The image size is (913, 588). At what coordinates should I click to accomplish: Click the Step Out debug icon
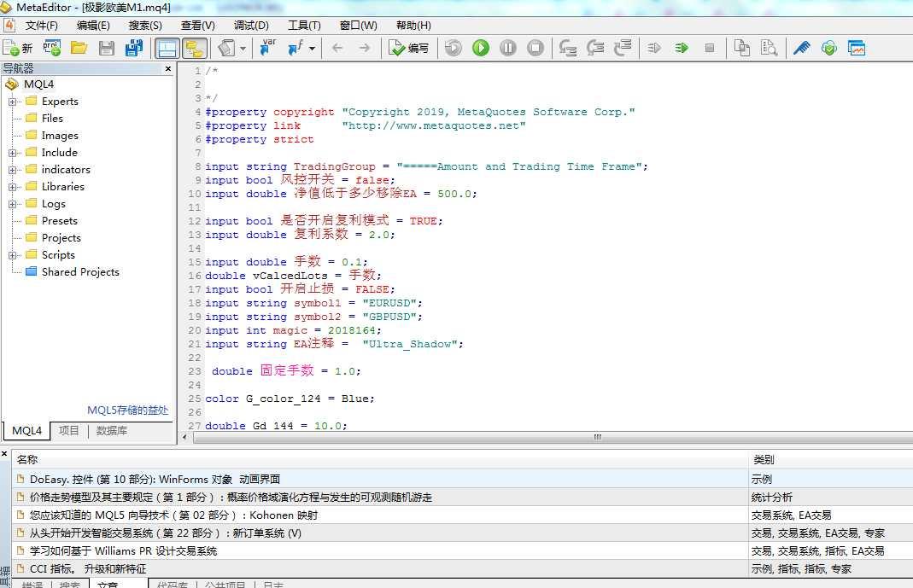tap(623, 48)
